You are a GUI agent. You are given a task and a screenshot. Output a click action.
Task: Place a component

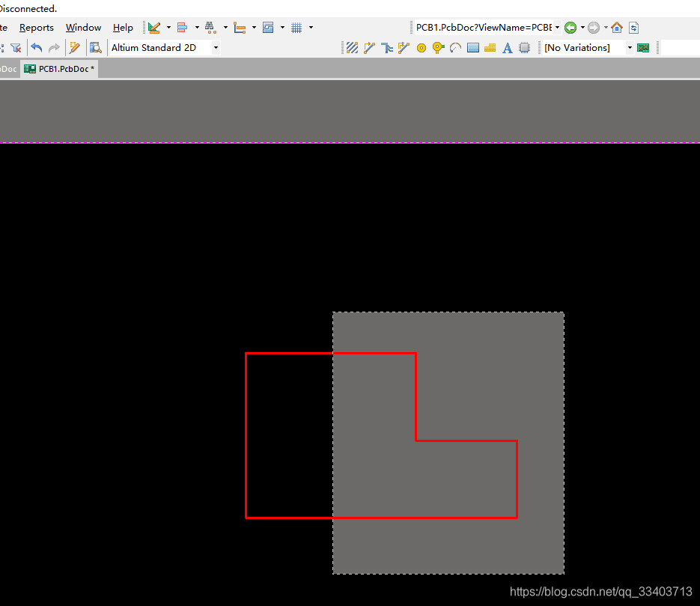tap(525, 48)
